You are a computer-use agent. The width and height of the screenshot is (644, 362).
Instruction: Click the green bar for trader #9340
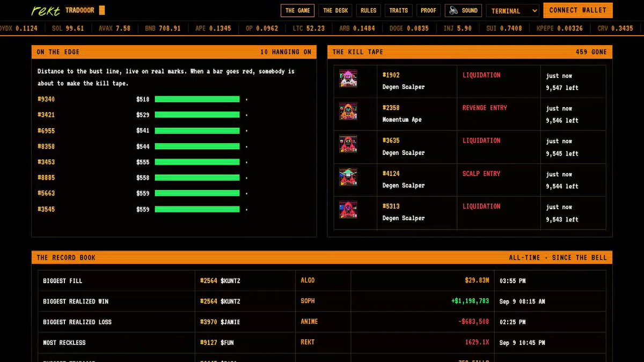point(197,99)
